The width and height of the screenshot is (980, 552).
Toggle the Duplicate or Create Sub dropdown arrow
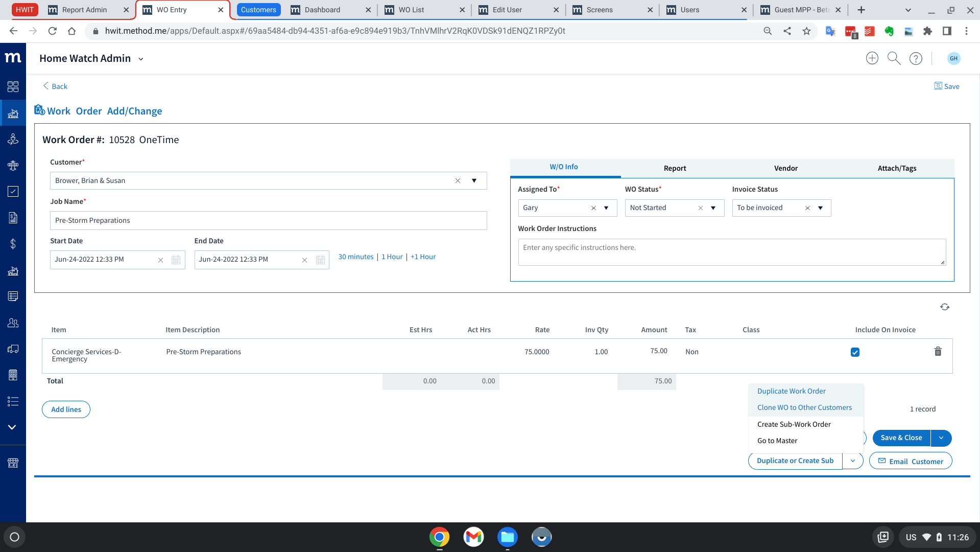point(853,461)
